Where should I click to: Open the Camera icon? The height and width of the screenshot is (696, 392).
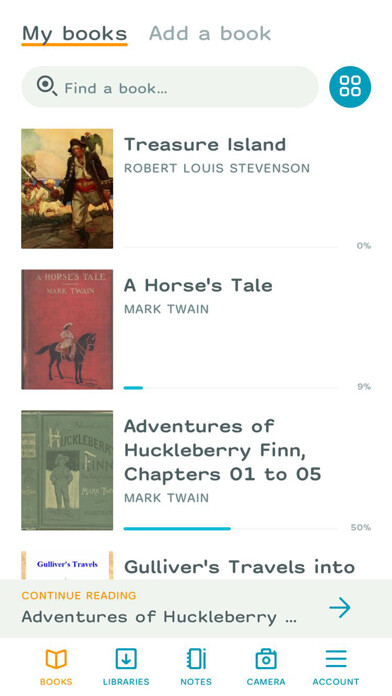coord(266,659)
